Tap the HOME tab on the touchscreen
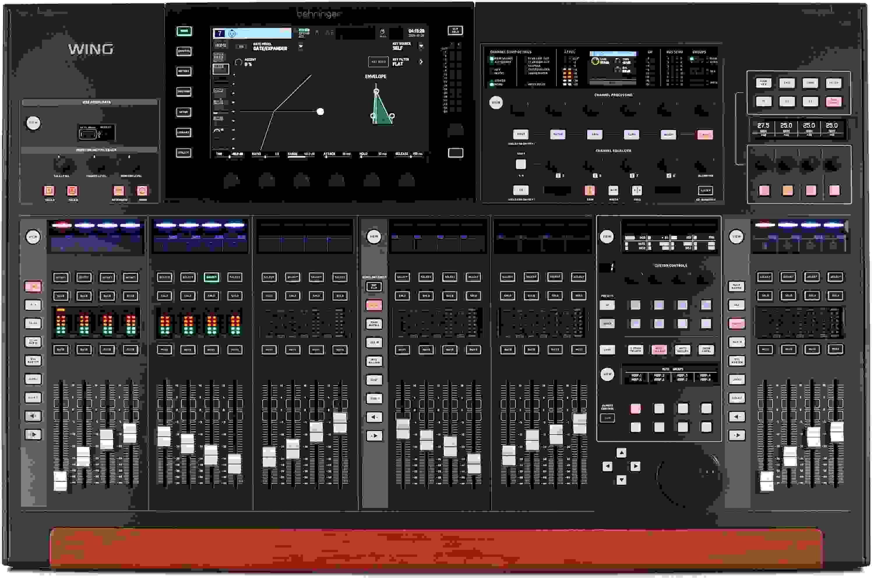 [221, 46]
